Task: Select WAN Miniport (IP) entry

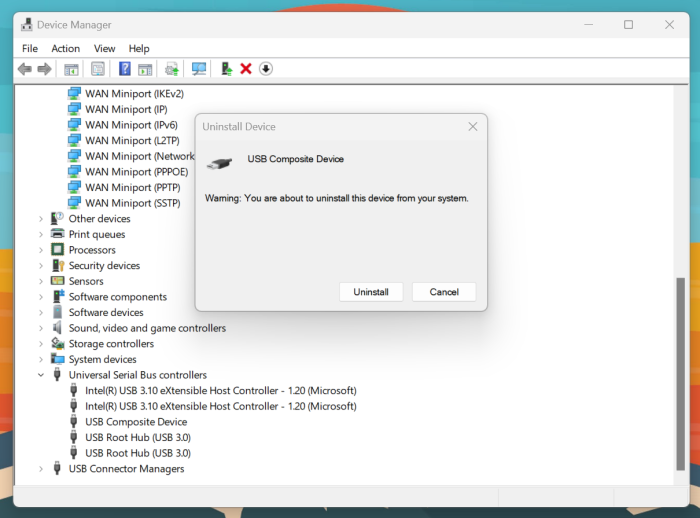Action: tap(126, 109)
